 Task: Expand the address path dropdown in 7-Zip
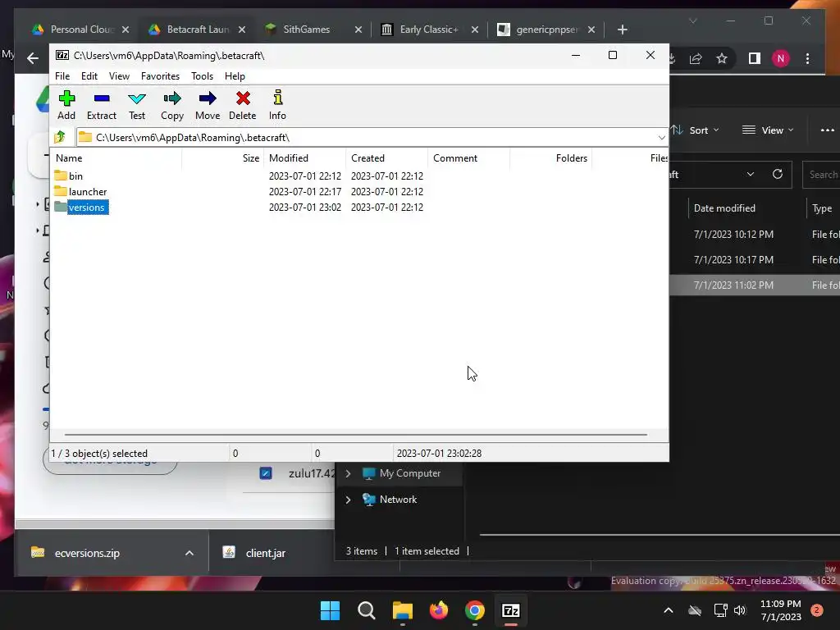coord(662,138)
